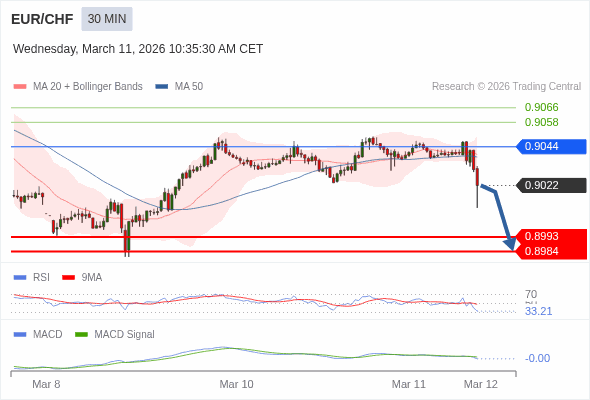Select the 0.9066 resistance level label
Screen dimensions: 590x400
[x=541, y=107]
